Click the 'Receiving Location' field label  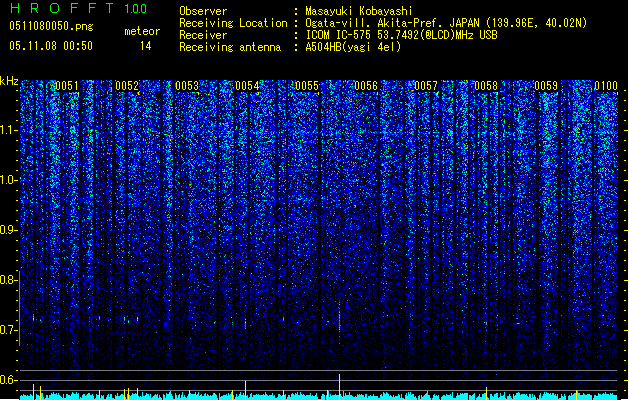[233, 23]
